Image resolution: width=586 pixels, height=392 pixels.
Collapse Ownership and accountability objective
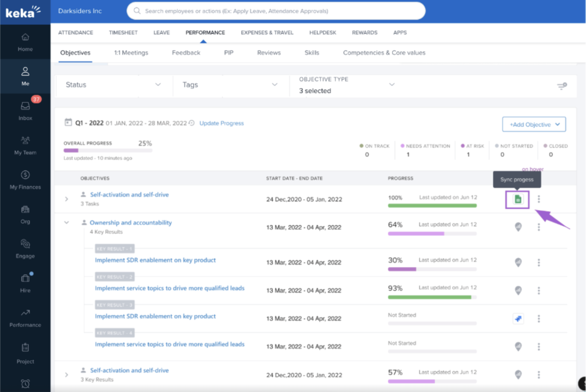pyautogui.click(x=67, y=222)
